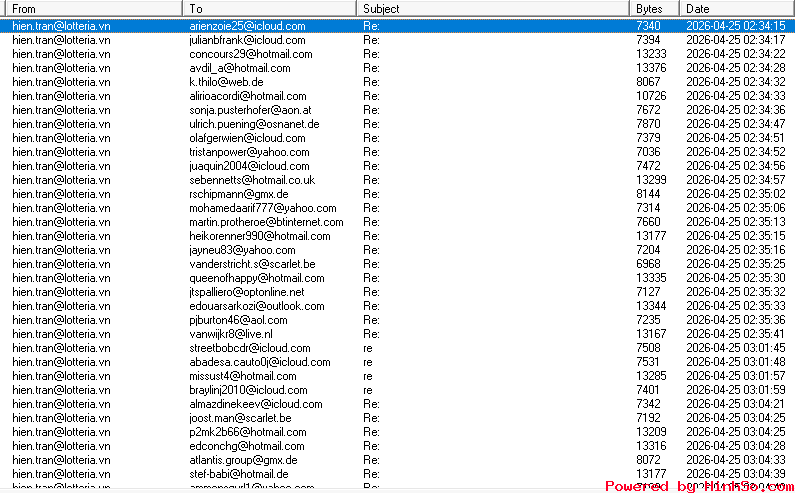Viewport: 795px width, 493px height.
Task: Click the date 2026-04-25 03:04:21
Action: pos(736,404)
